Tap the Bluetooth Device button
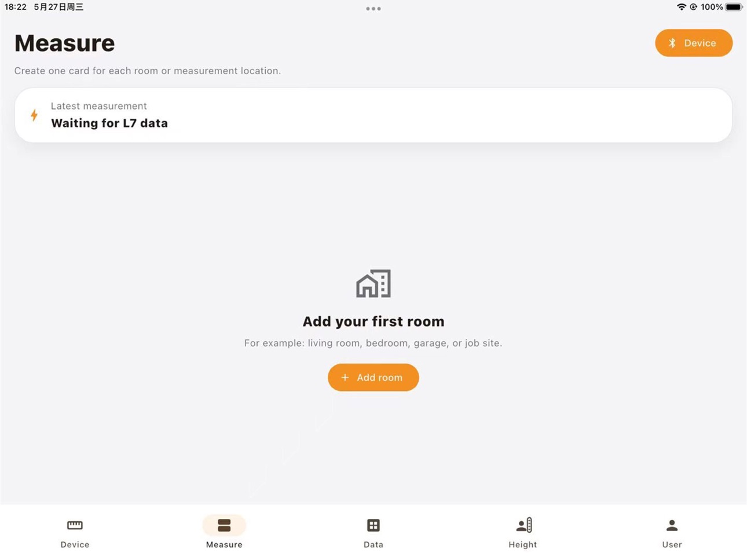The height and width of the screenshot is (560, 747). (x=694, y=43)
